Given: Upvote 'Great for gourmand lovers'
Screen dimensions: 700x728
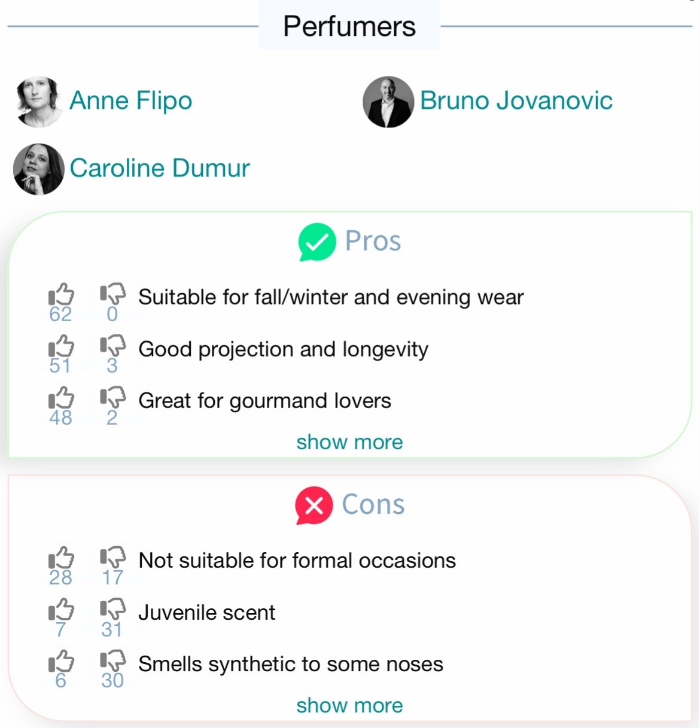Looking at the screenshot, I should 61,398.
